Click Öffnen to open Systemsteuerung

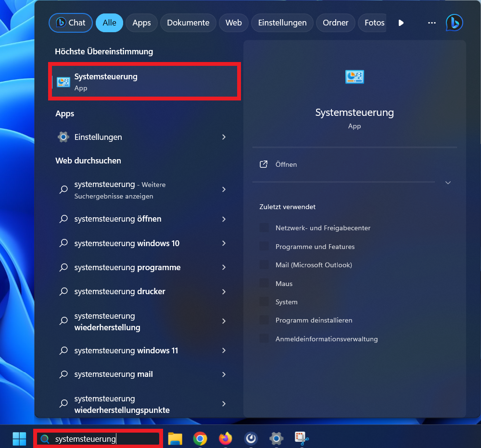(x=286, y=164)
